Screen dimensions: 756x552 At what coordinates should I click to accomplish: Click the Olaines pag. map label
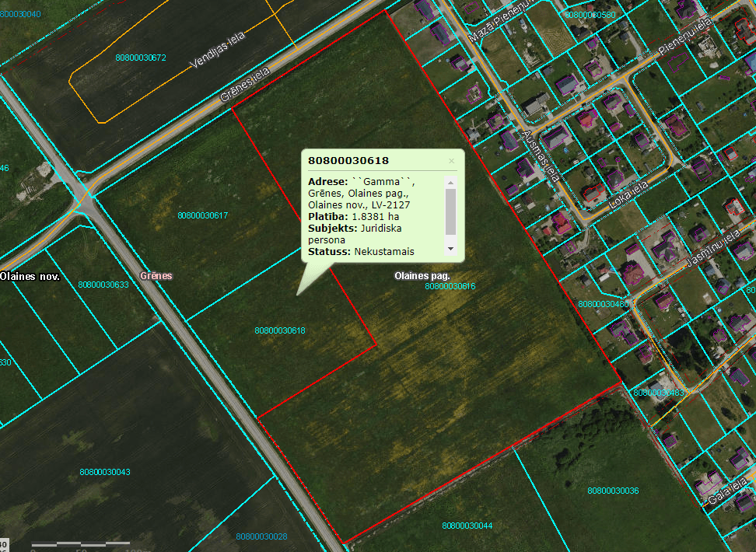tap(422, 276)
